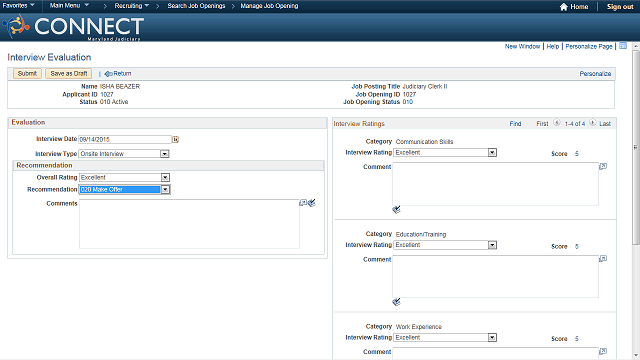Click Find link in Interview Ratings
The height and width of the screenshot is (360, 640).
click(515, 124)
